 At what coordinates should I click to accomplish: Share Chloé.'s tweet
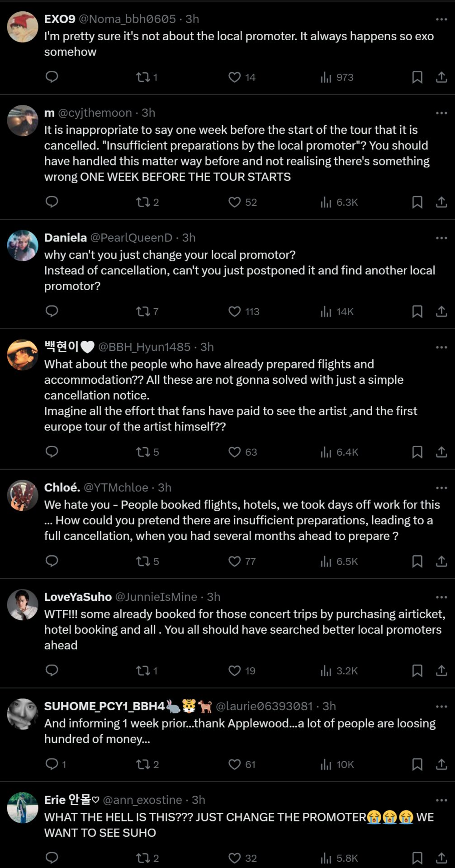coord(441,561)
